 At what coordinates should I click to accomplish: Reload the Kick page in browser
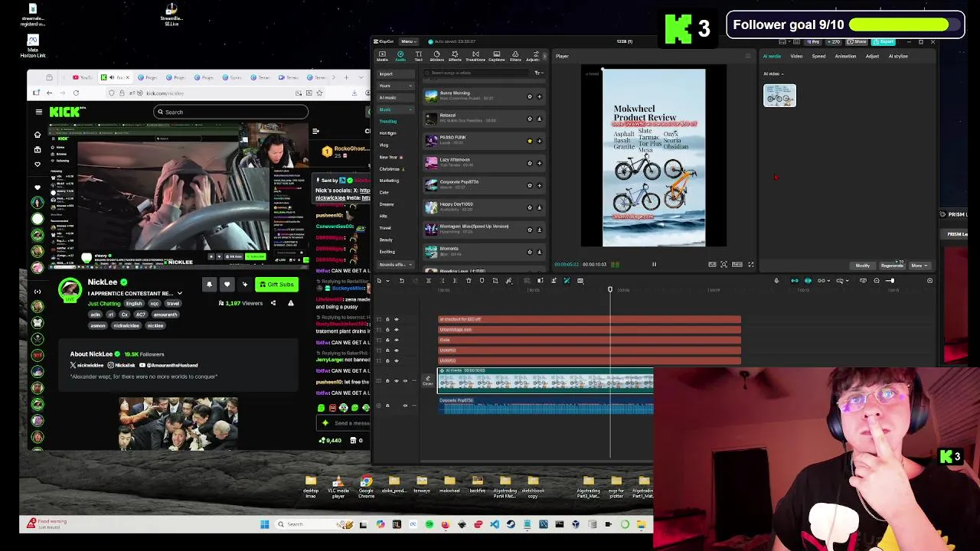pos(75,93)
